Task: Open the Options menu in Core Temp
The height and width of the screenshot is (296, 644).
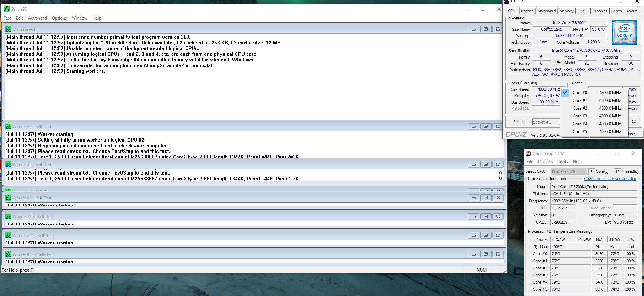Action: click(x=546, y=162)
